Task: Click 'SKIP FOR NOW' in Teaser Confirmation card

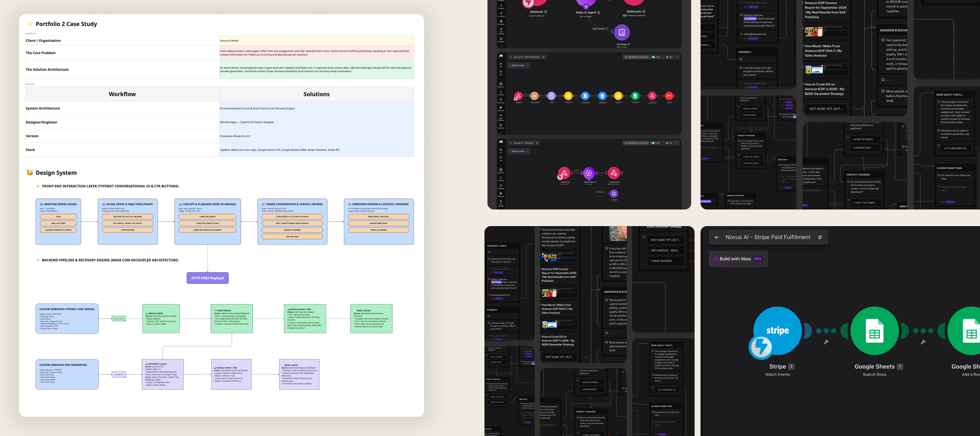Action: tap(292, 237)
